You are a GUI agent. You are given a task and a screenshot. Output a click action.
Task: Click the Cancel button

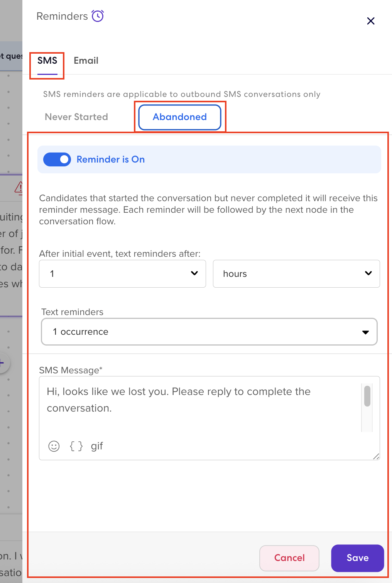289,558
